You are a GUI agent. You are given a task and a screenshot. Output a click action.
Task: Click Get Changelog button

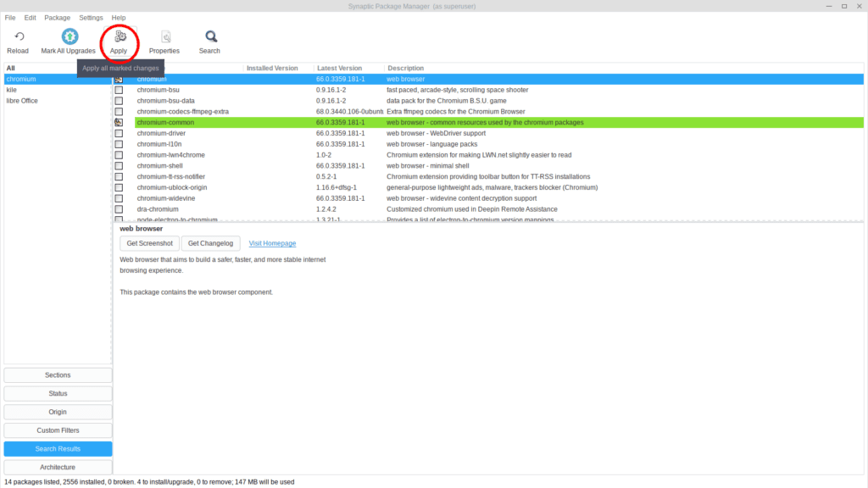(210, 243)
